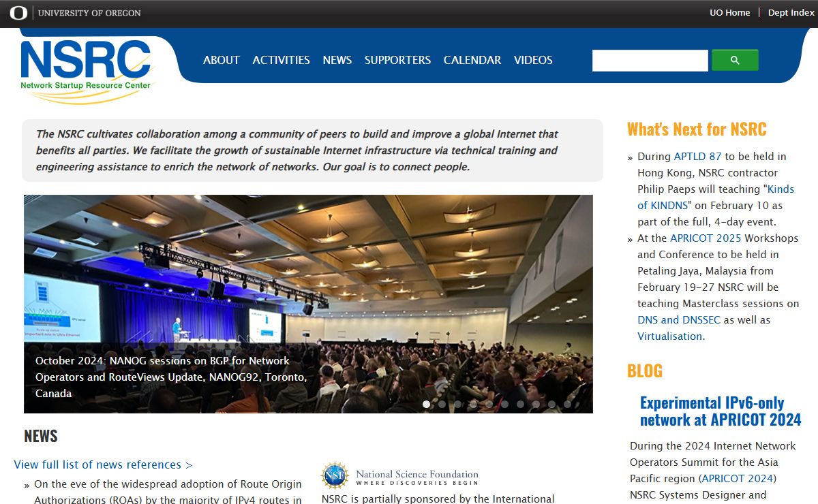
Task: Select the first (active) slideshow indicator dot
Action: [427, 404]
